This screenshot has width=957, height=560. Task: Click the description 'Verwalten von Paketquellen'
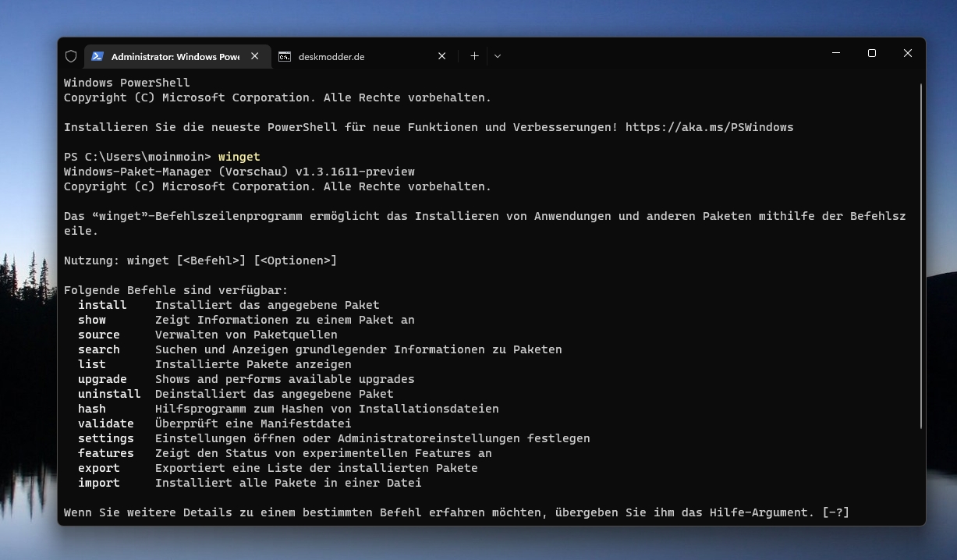246,335
